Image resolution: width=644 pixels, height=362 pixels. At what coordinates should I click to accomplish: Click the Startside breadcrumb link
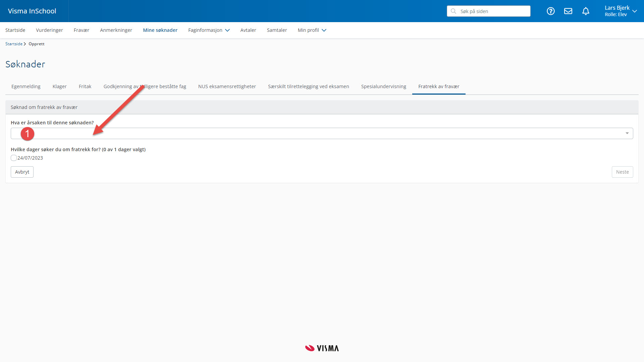coord(14,44)
